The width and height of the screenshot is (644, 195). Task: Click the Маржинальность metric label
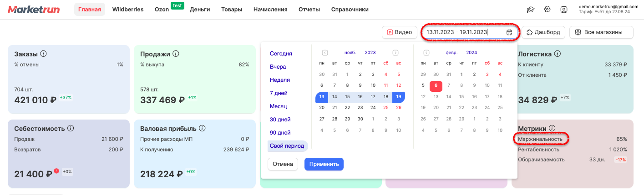pos(540,139)
